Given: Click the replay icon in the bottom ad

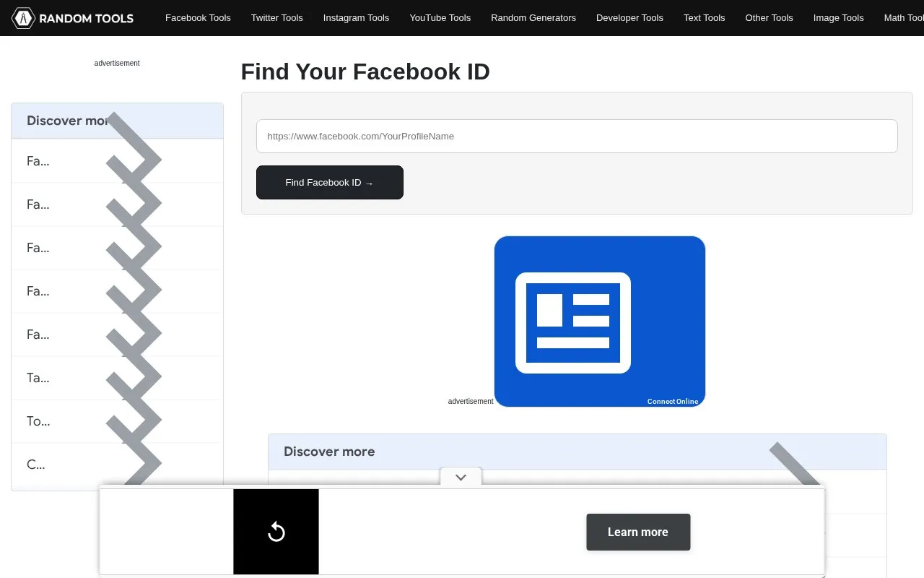Looking at the screenshot, I should tap(276, 532).
